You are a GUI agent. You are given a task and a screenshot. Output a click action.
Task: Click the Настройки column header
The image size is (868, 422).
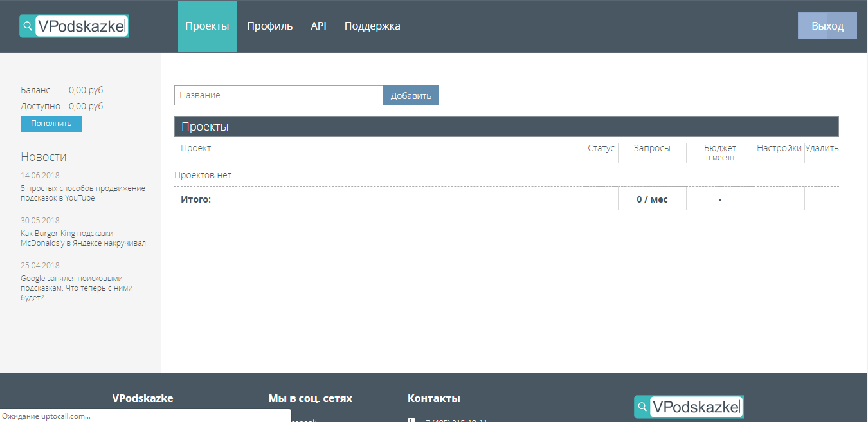tap(779, 148)
